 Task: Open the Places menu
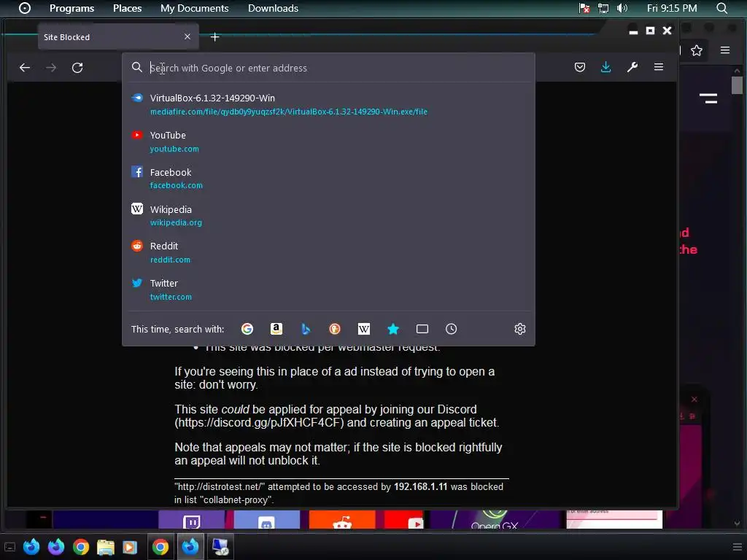click(x=127, y=8)
